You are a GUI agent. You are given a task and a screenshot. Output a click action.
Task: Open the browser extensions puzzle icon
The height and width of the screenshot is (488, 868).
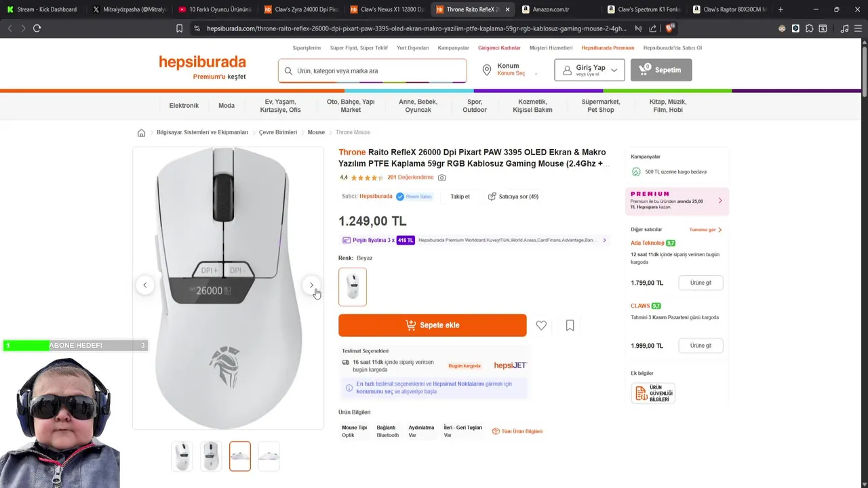(x=809, y=28)
